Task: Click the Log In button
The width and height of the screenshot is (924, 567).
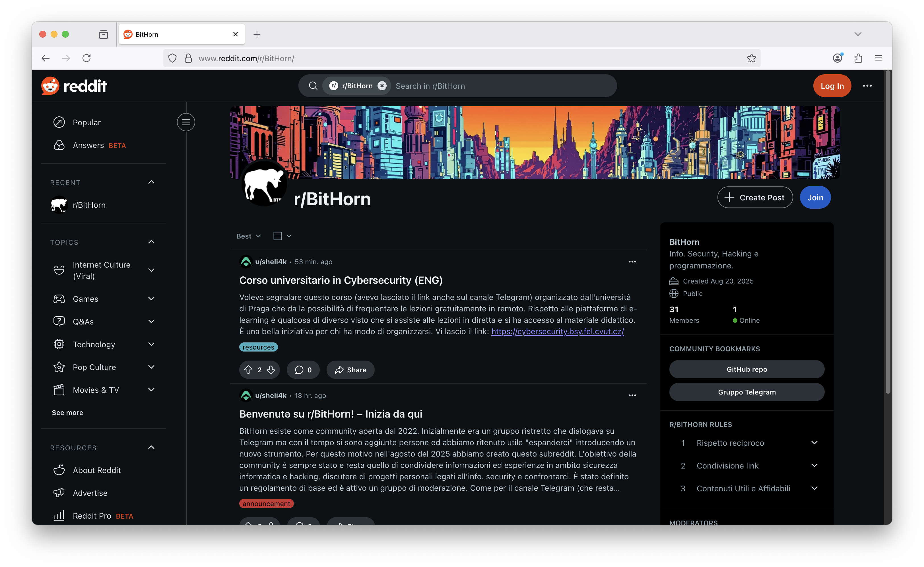Action: (832, 86)
